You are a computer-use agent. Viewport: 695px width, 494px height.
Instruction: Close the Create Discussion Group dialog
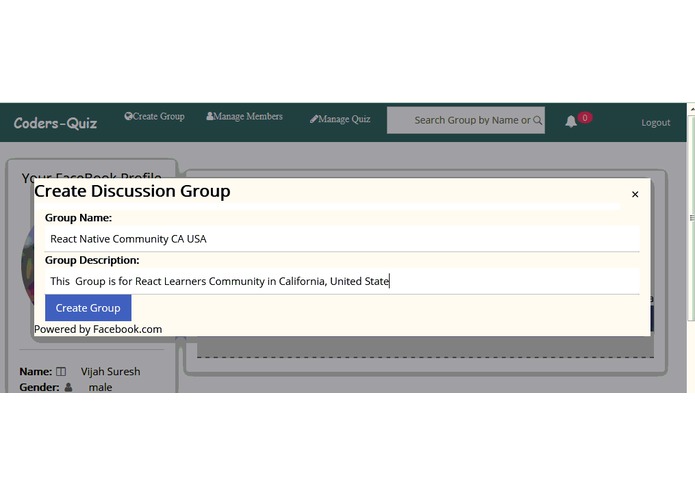[635, 194]
